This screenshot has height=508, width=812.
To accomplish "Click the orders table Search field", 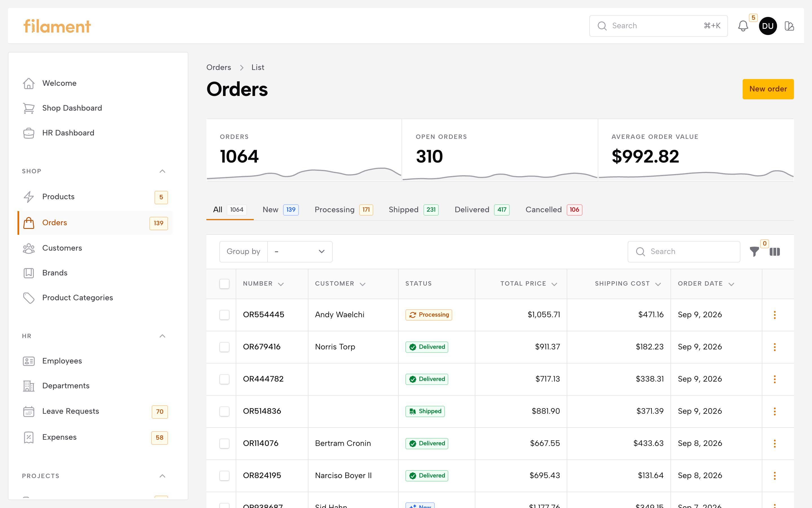I will pyautogui.click(x=684, y=252).
